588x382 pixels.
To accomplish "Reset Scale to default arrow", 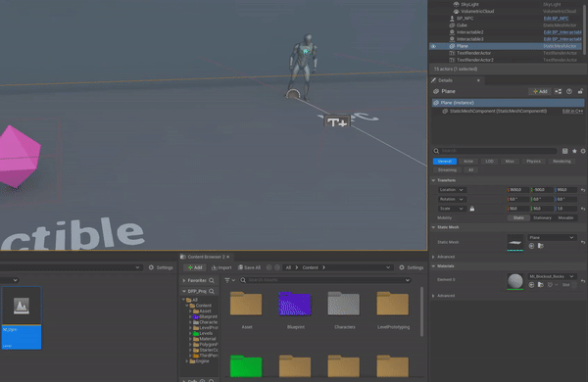I will 583,209.
